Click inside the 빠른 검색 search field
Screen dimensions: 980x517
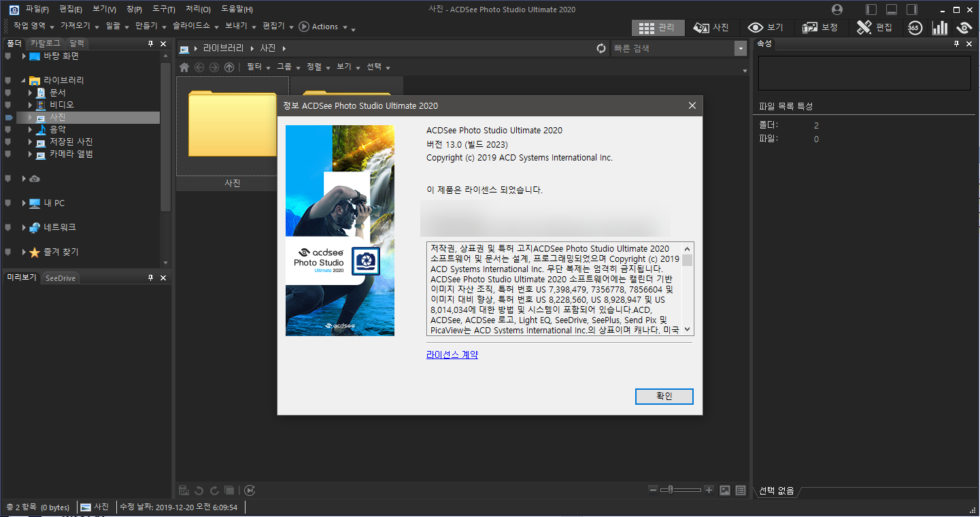point(672,48)
